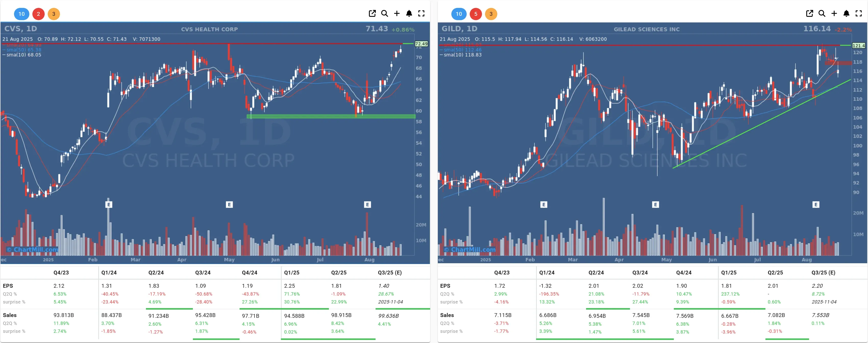Click blue rating badge 10 on CVS card
Image resolution: width=868 pixels, height=343 pixels.
coord(22,14)
